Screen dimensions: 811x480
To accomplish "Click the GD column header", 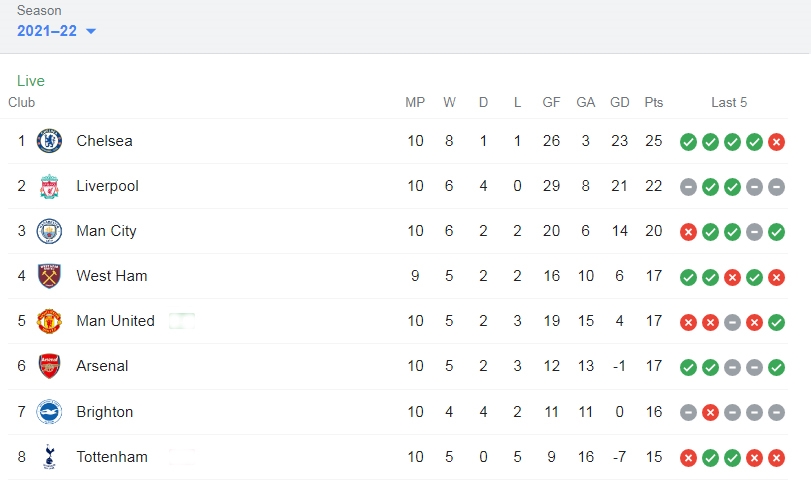I will pos(620,102).
